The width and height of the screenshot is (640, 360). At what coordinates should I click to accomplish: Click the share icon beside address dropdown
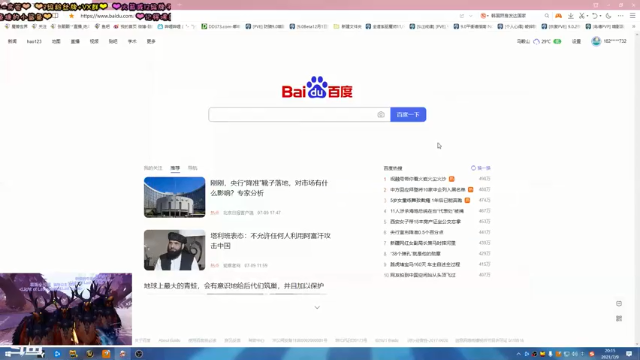pyautogui.click(x=462, y=16)
